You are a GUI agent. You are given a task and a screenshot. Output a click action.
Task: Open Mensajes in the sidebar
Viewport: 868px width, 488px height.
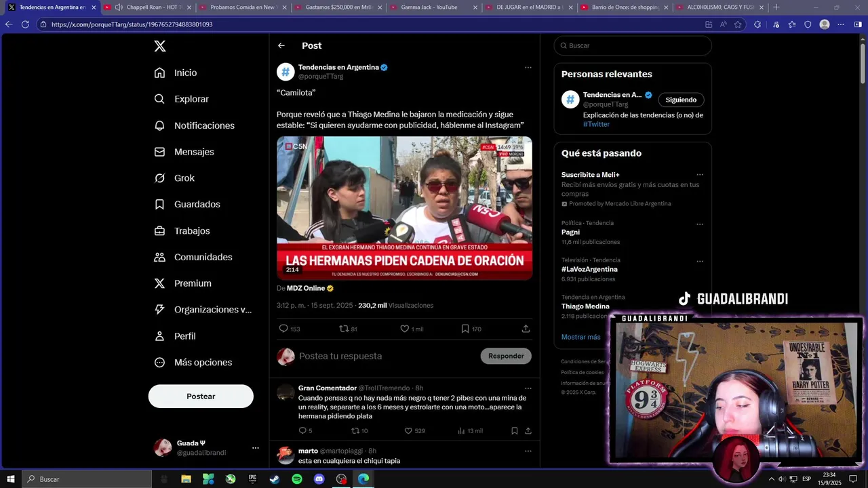click(184, 152)
